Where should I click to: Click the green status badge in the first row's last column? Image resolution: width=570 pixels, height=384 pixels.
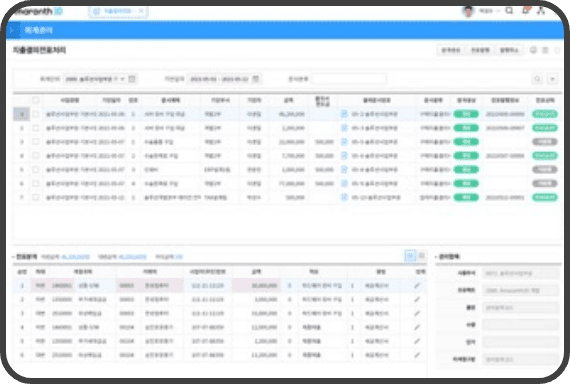pyautogui.click(x=545, y=114)
